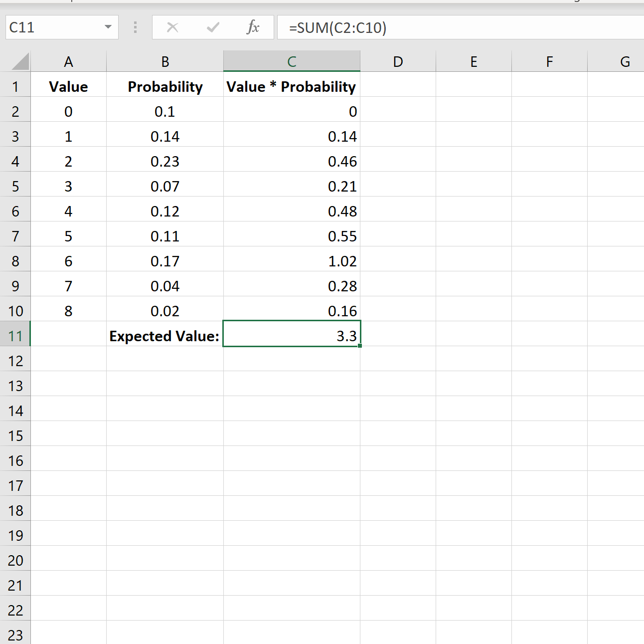Viewport: 644px width, 644px height.
Task: Select row 11 header
Action: 15,335
